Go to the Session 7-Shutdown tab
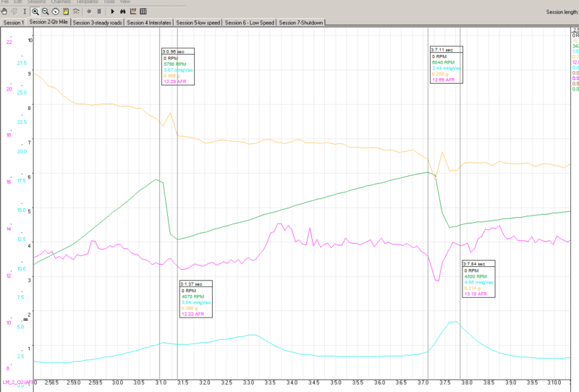Viewport: 579px width, 392px height. [300, 22]
